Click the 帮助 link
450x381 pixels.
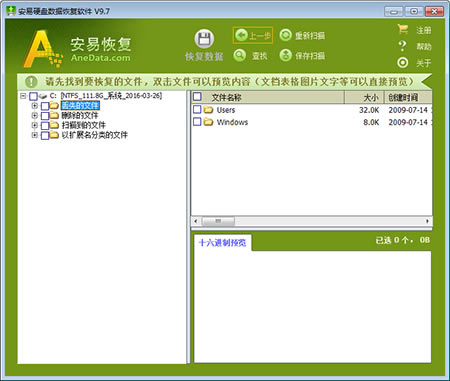click(424, 46)
